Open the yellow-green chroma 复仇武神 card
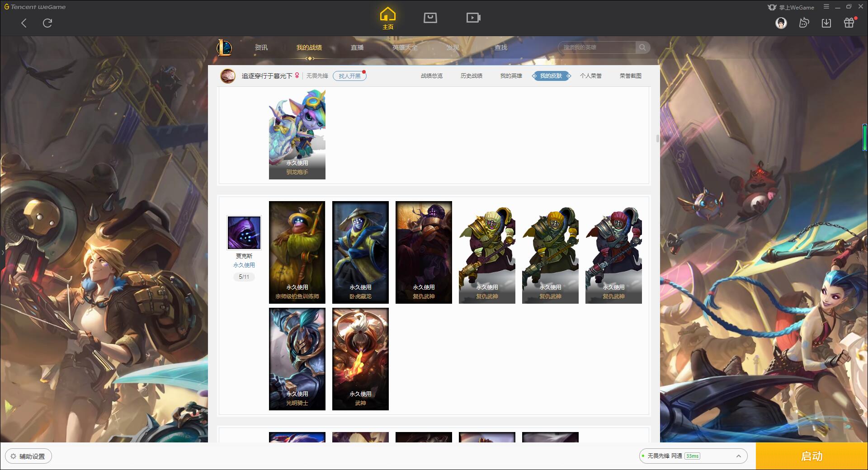This screenshot has width=868, height=470. coord(487,252)
